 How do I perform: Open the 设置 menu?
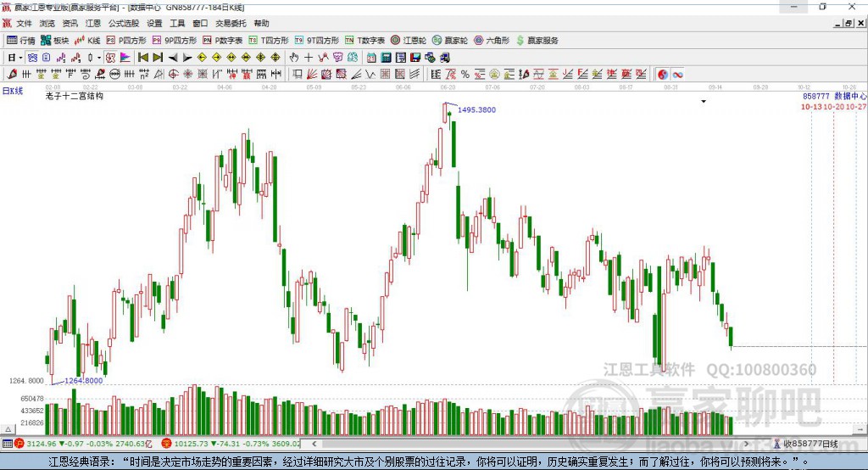154,23
